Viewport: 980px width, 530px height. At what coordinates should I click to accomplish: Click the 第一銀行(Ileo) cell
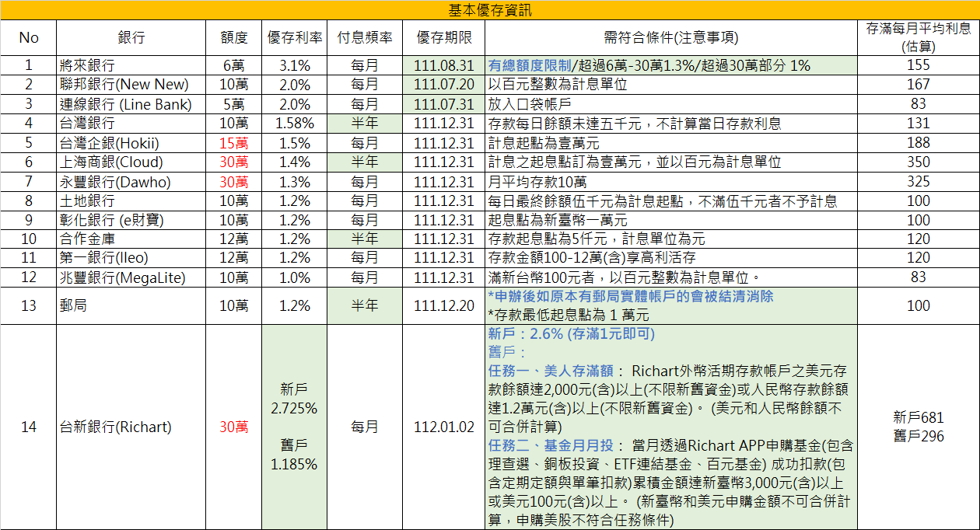coord(131,258)
